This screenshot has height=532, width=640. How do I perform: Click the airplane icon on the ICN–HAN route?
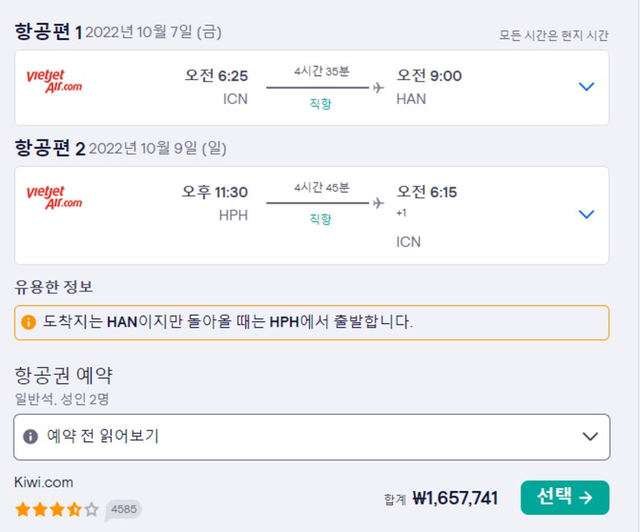pyautogui.click(x=377, y=88)
